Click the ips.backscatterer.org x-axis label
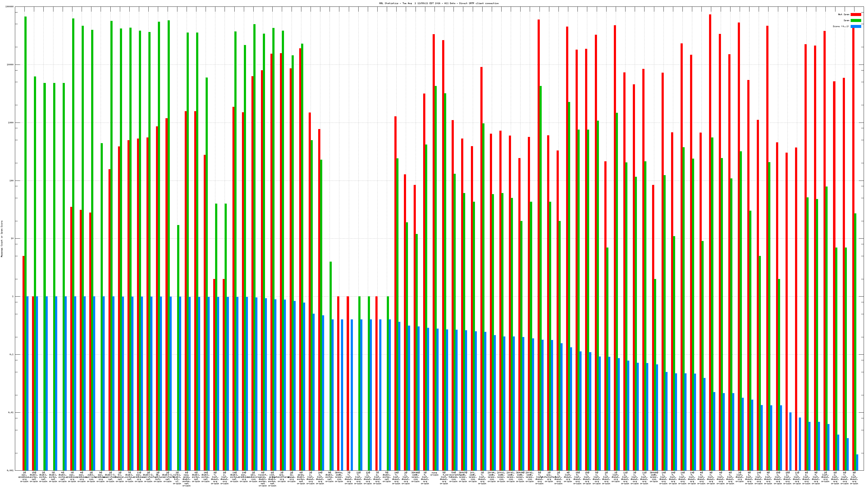The image size is (868, 488). tap(282, 477)
